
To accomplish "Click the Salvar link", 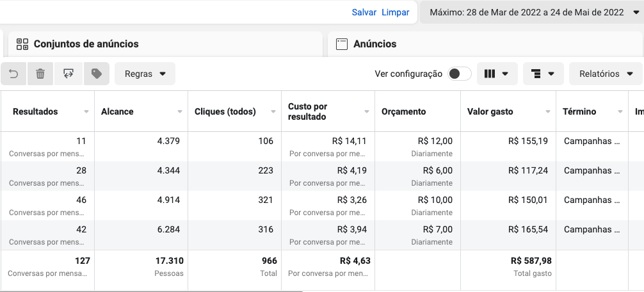I will click(364, 12).
